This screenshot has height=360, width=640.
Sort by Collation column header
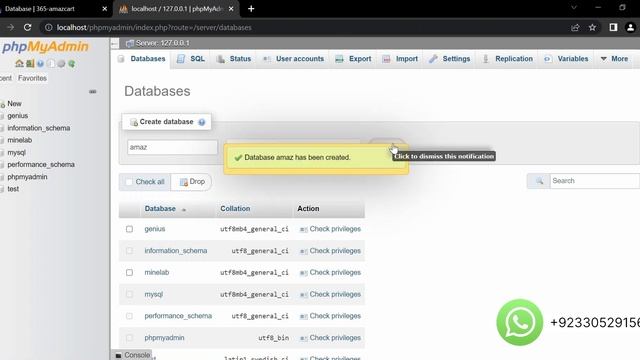(x=235, y=209)
